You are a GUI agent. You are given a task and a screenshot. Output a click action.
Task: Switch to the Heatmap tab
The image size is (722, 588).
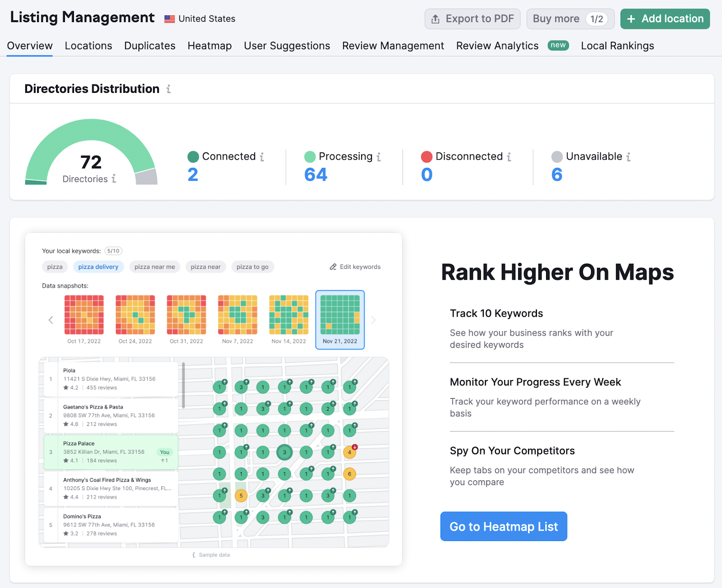209,46
